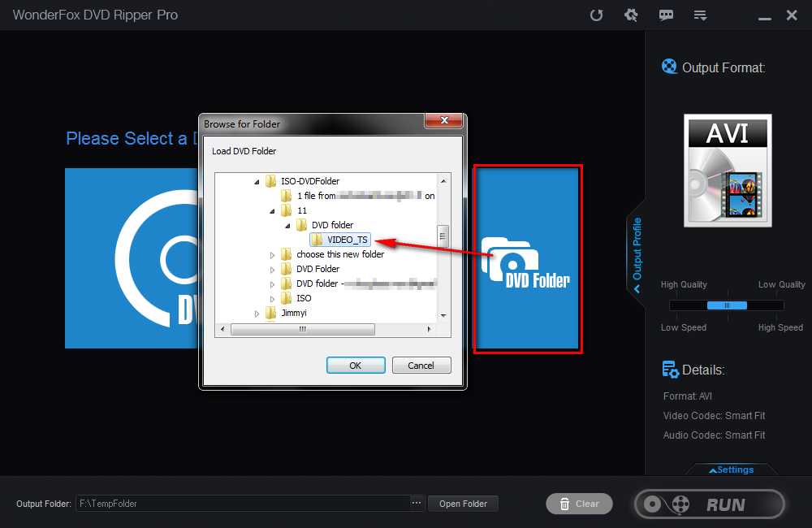
Task: Click the Output Folder path field
Action: click(x=242, y=504)
